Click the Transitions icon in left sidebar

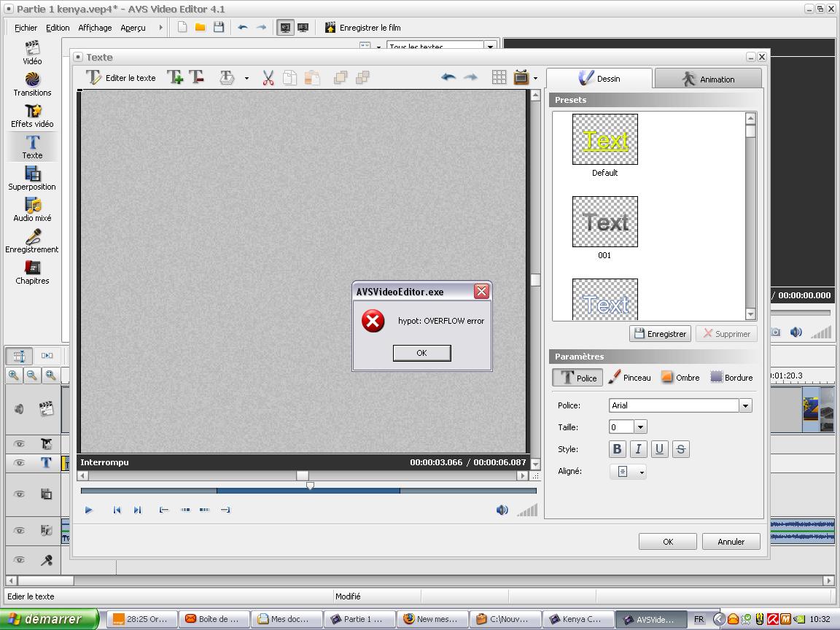[32, 79]
